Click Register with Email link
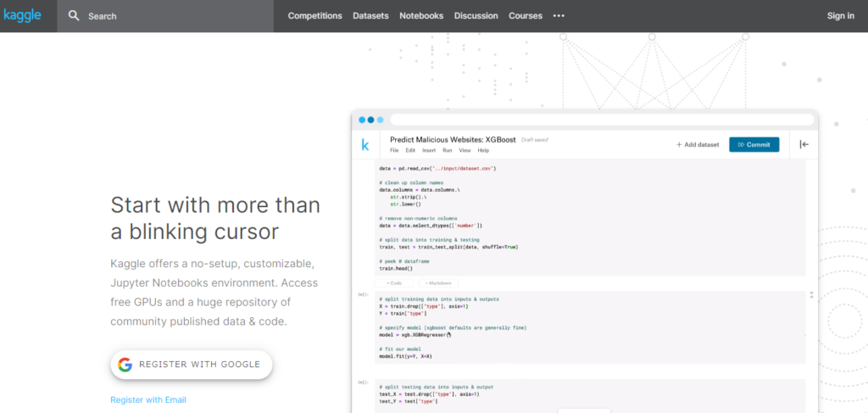 pyautogui.click(x=148, y=399)
